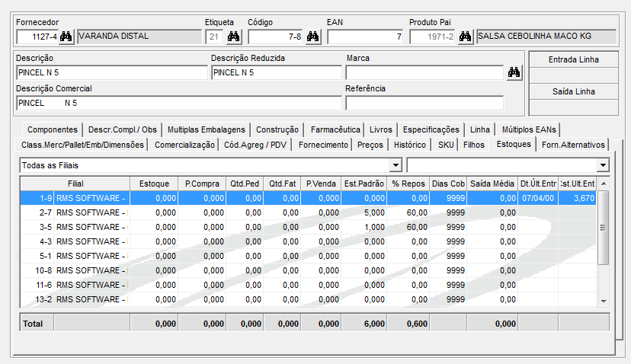Select filial row 3-5

click(x=309, y=227)
